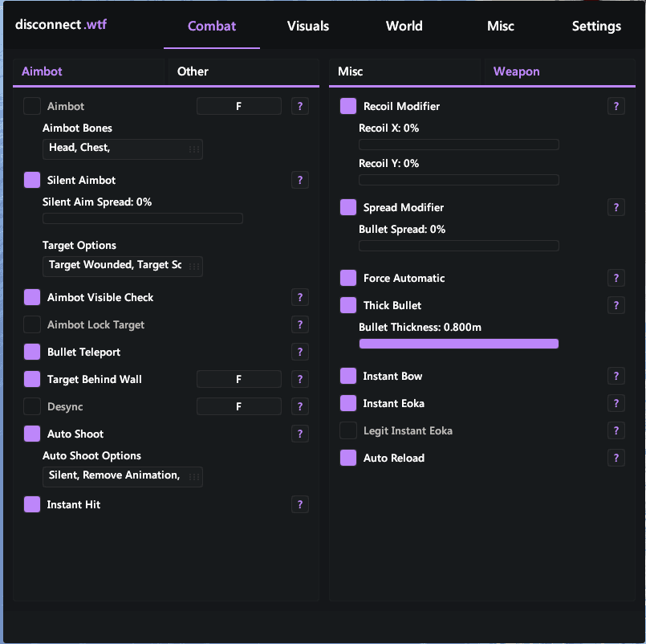Click the help icon beside Instant Eoka
This screenshot has height=644, width=646.
point(616,403)
